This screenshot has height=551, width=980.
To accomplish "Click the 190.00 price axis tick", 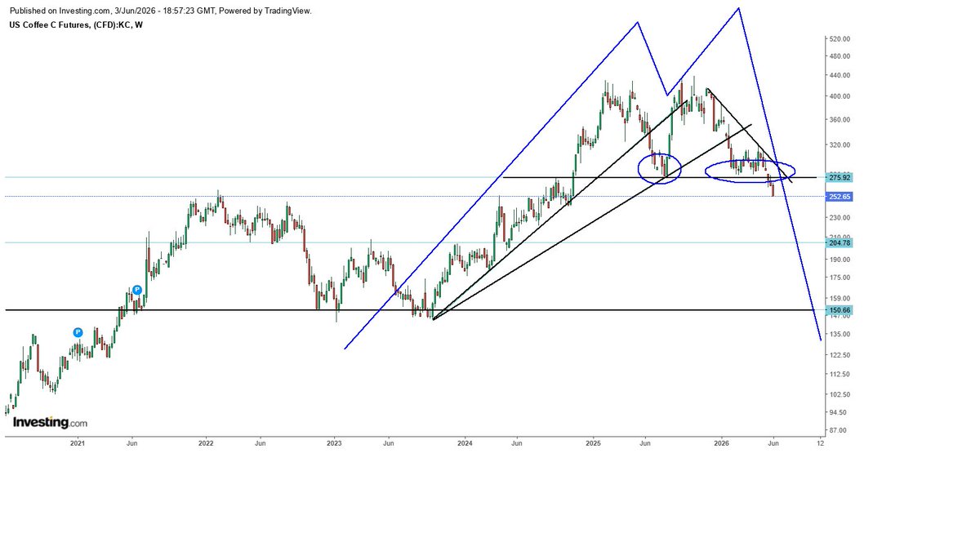I will point(841,260).
